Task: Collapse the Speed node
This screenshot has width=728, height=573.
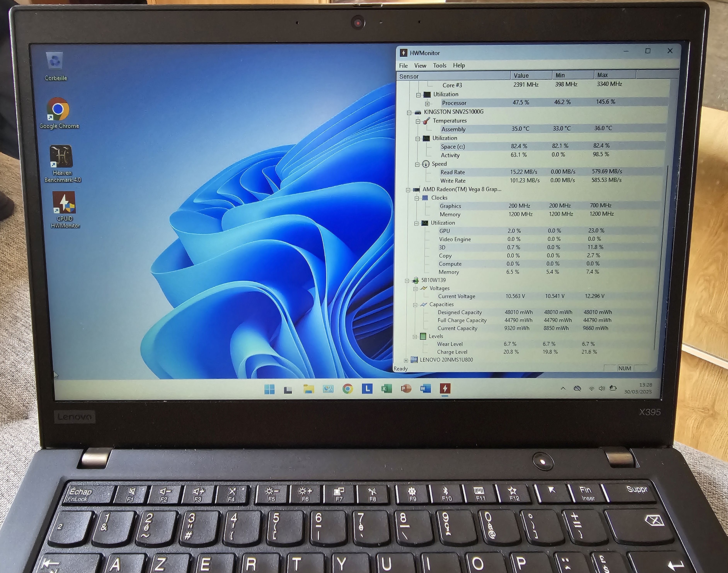Action: [x=417, y=165]
